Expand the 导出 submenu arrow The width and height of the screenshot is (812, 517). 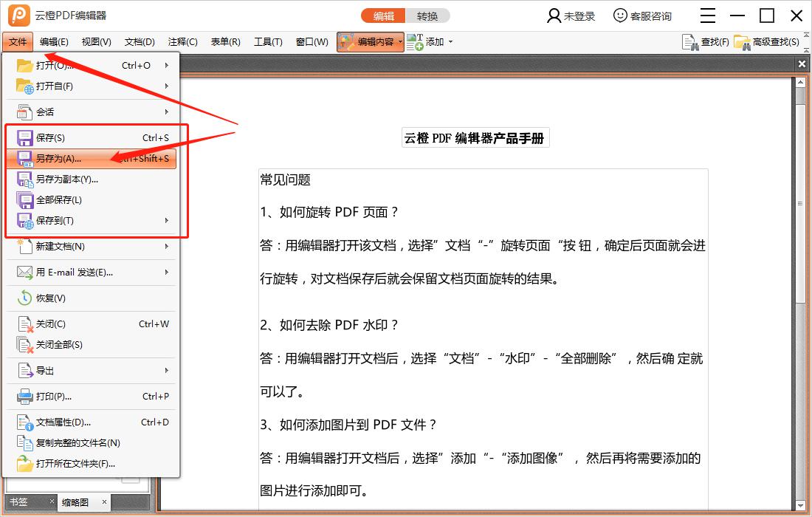click(167, 371)
